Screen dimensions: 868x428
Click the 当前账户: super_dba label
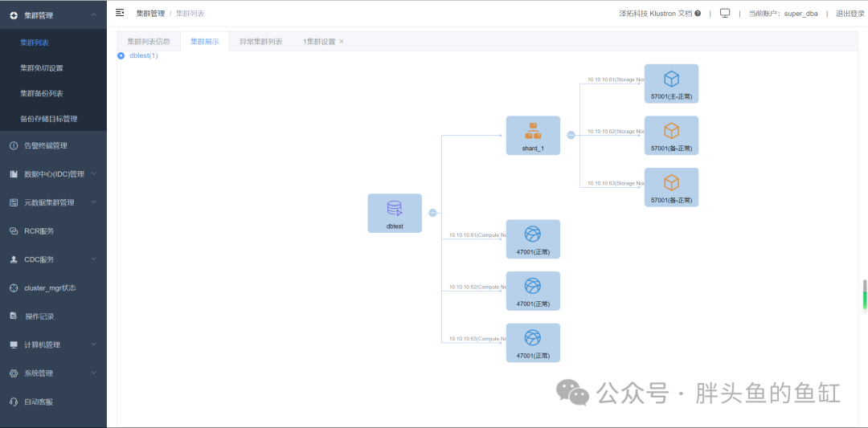(x=783, y=14)
